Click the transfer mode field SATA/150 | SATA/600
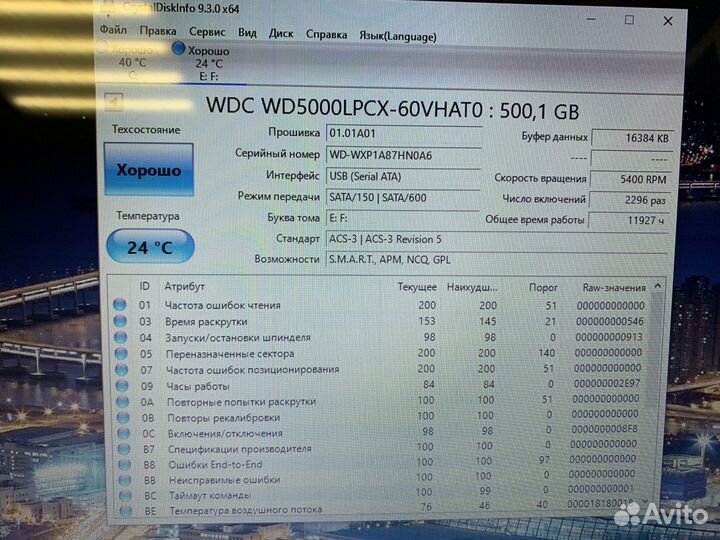This screenshot has height=540, width=720. click(x=403, y=197)
